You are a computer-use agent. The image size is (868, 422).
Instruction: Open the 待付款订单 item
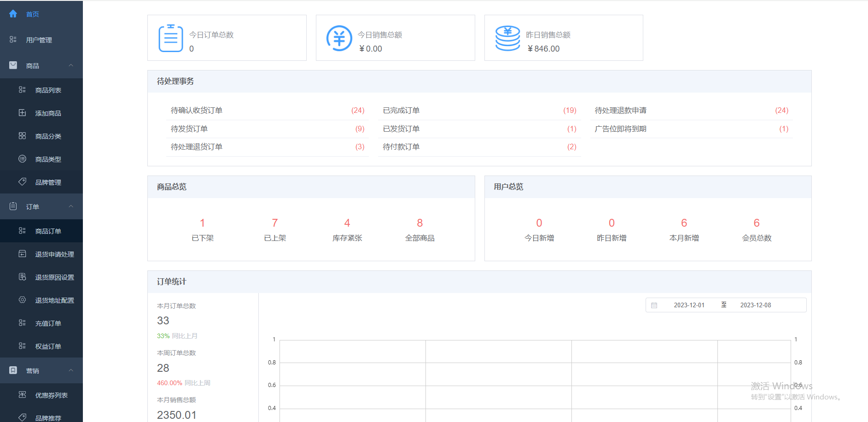tap(479, 147)
